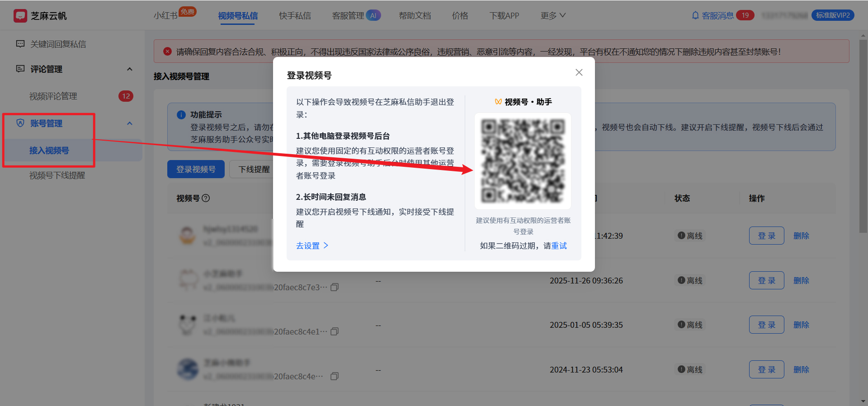
Task: Collapse the 评论管理 section chevron
Action: click(130, 69)
